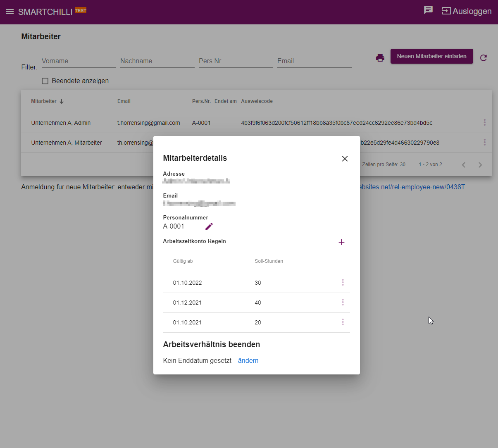Click the rel-employee-new registration link

[412, 187]
